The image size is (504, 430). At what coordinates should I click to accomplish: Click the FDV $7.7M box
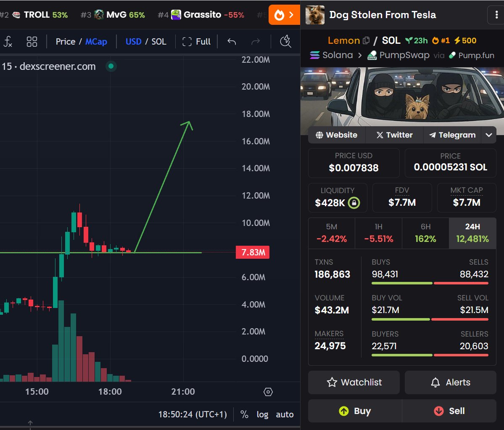[x=402, y=198]
